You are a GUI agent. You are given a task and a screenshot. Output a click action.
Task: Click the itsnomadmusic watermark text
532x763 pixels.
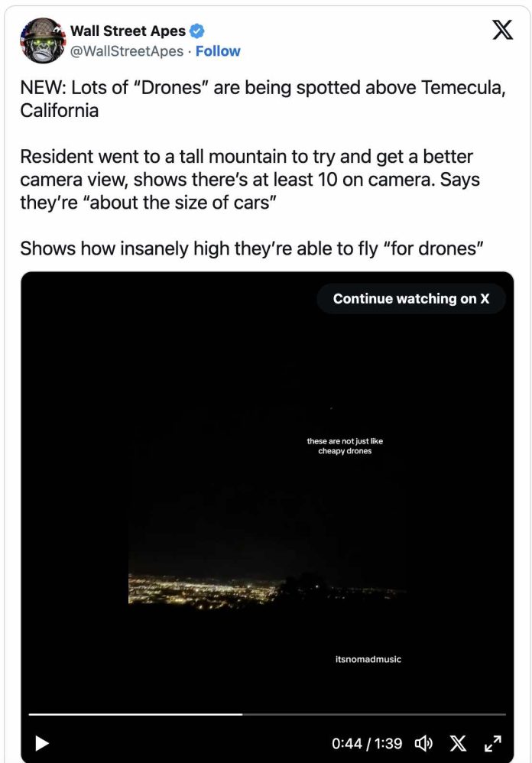[x=368, y=659]
